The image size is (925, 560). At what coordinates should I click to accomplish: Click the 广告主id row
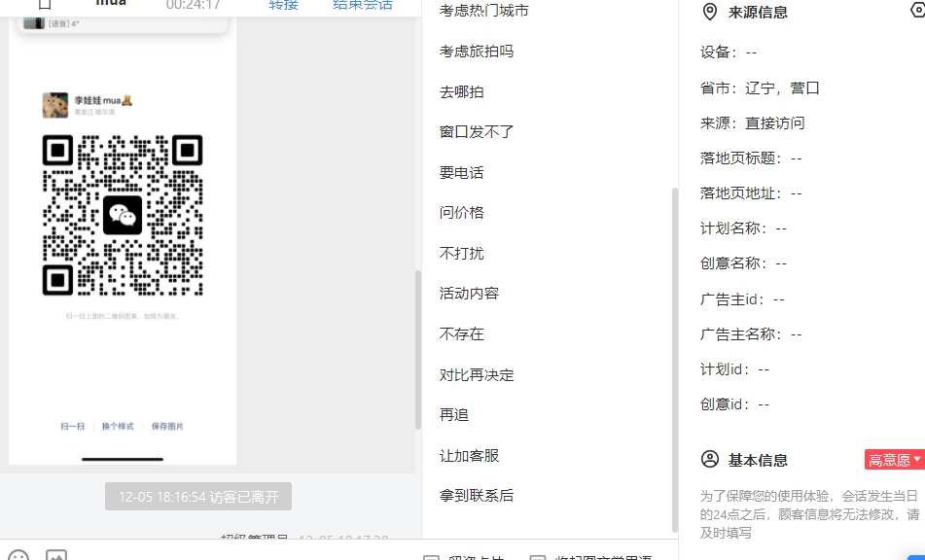(742, 299)
